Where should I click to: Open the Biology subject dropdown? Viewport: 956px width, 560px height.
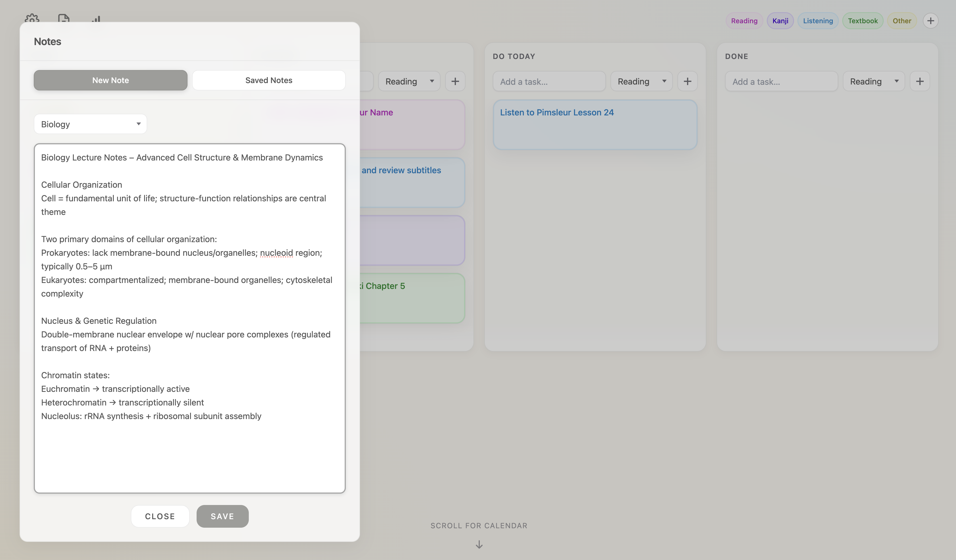coord(90,124)
